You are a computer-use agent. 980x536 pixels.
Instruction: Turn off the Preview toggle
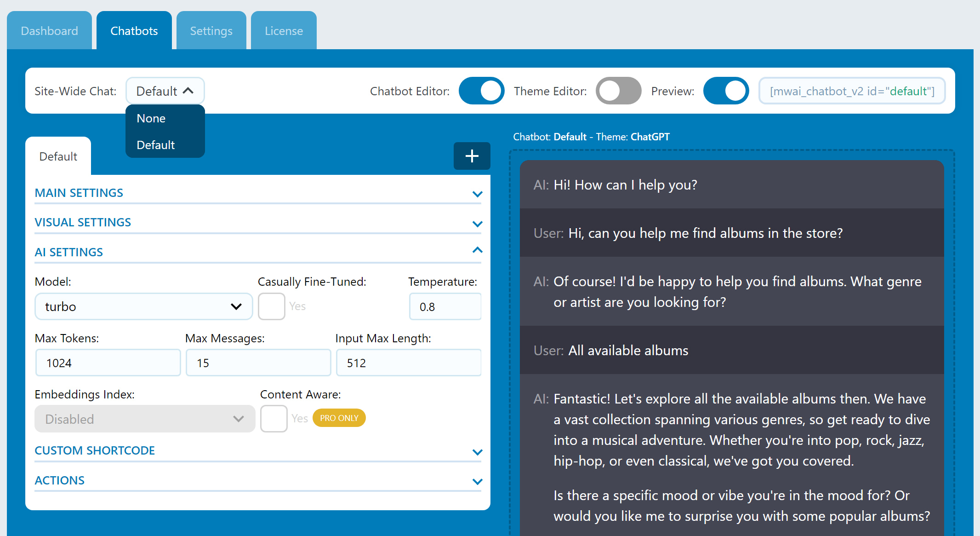(x=726, y=91)
